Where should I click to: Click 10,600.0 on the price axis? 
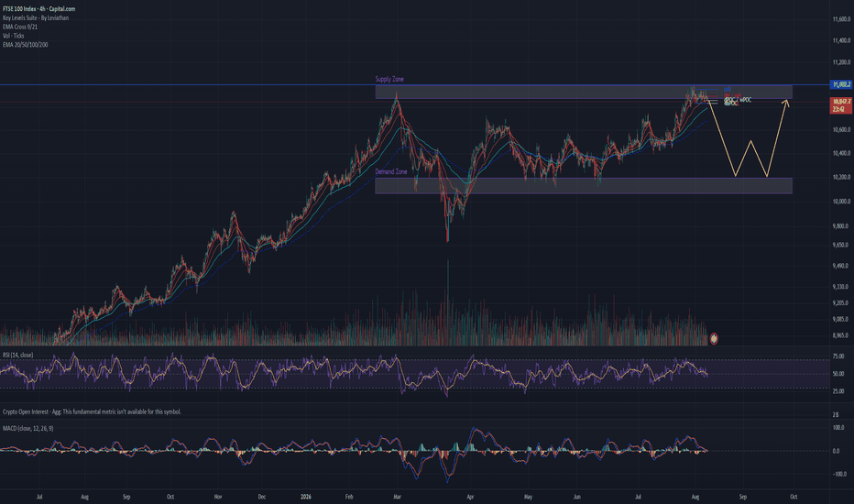point(841,130)
